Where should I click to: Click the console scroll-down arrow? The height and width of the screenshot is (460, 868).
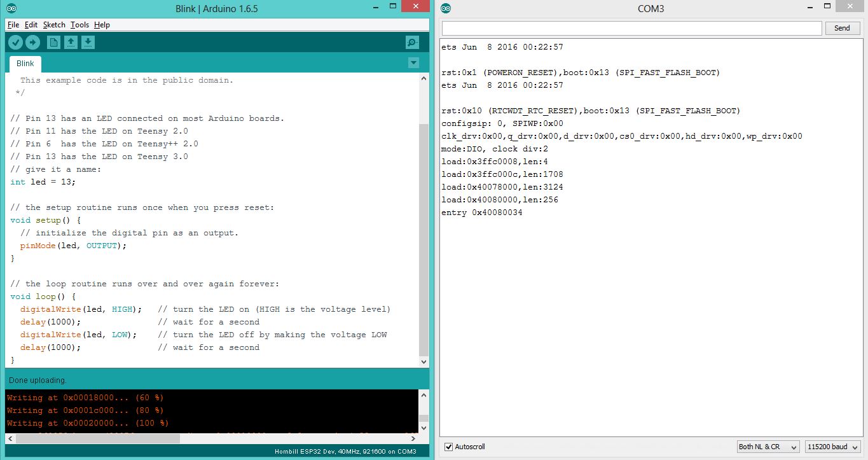pyautogui.click(x=424, y=428)
